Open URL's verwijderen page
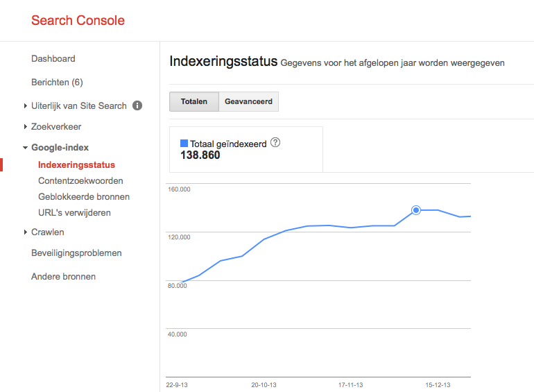 coord(74,213)
